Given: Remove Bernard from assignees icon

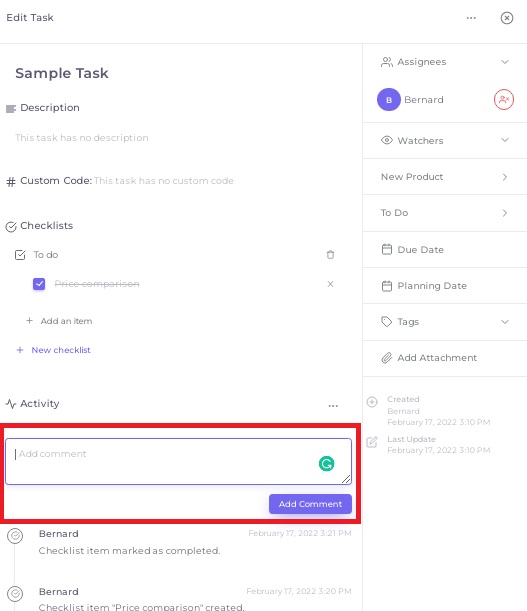Looking at the screenshot, I should point(504,100).
